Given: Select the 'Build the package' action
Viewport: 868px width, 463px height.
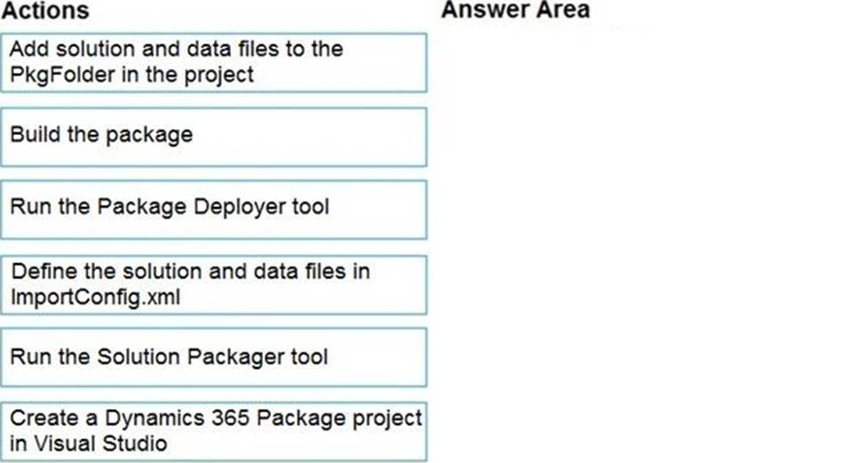Looking at the screenshot, I should [x=214, y=137].
